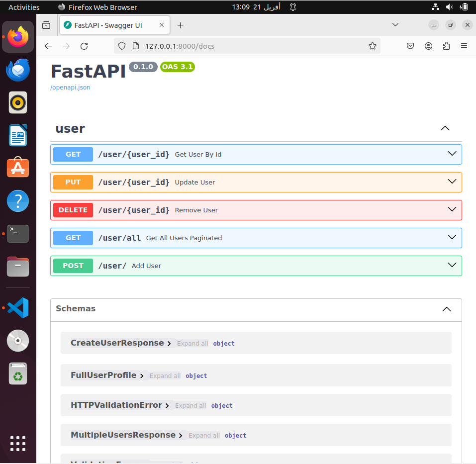Open the Help icon in dock
This screenshot has height=464, width=476.
18,201
